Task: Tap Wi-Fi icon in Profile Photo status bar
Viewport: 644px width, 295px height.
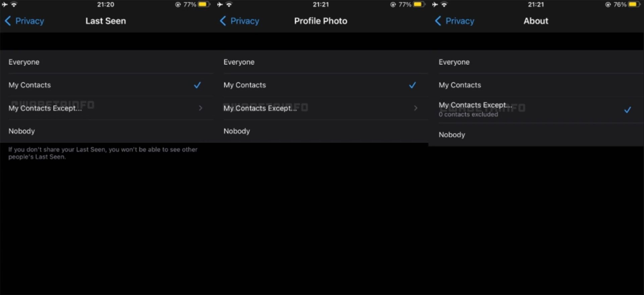Action: [229, 5]
